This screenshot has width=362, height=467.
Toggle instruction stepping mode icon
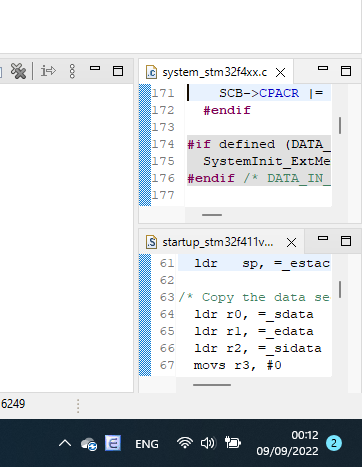click(48, 71)
